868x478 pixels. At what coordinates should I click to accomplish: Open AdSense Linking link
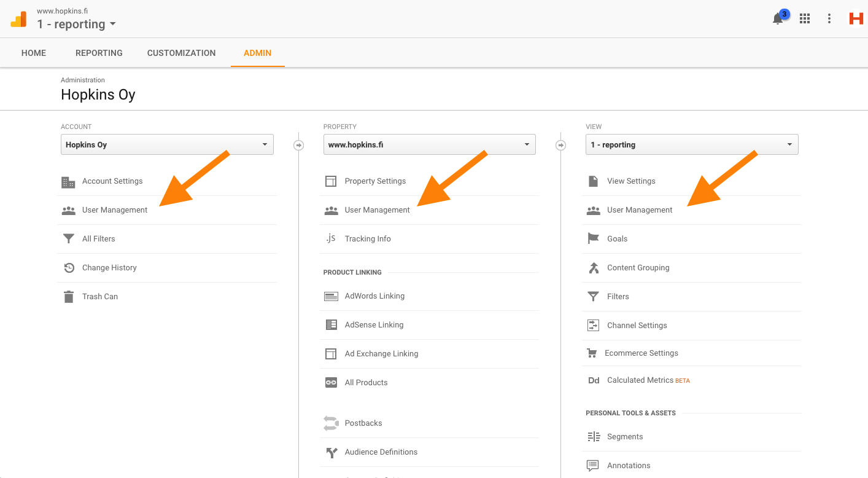[374, 325]
